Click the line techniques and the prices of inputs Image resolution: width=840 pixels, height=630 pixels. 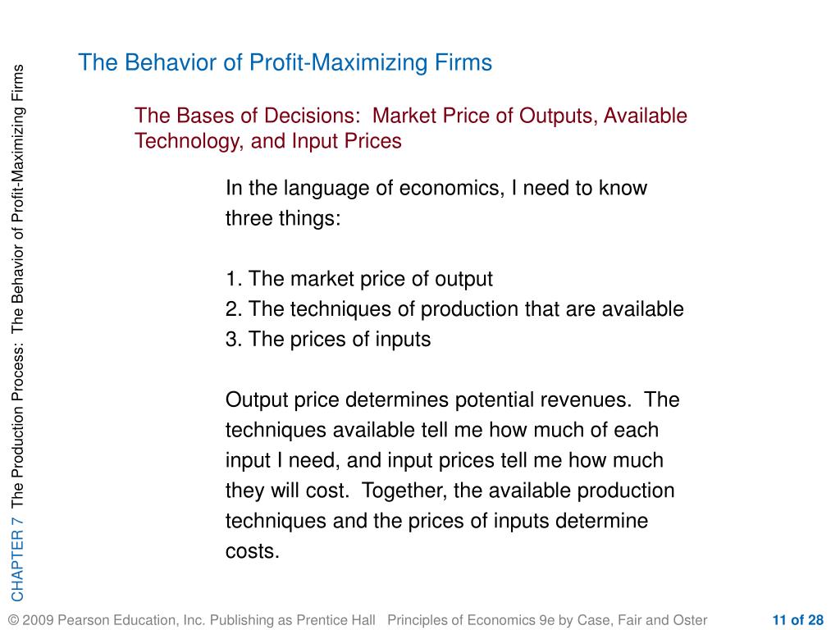(x=436, y=521)
